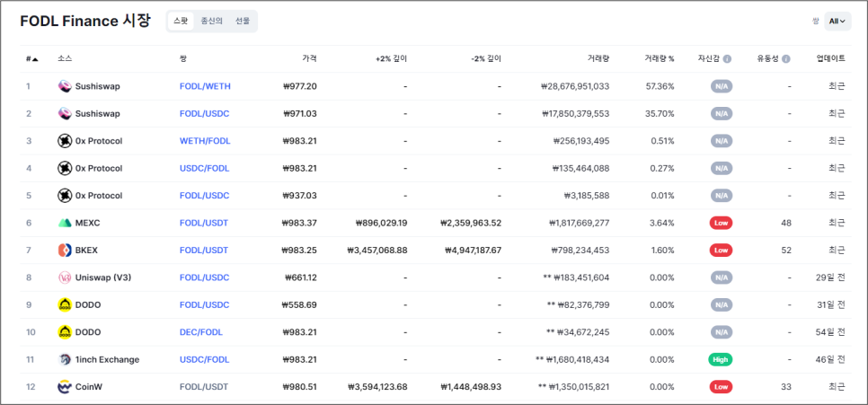868x405 pixels.
Task: Click the Uniswap (V3) logo
Action: [65, 277]
